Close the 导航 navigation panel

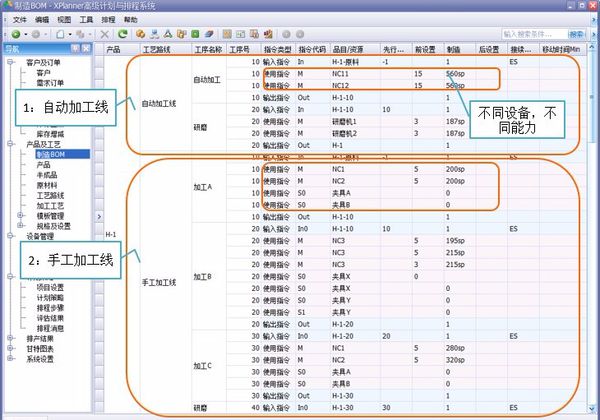(86, 48)
